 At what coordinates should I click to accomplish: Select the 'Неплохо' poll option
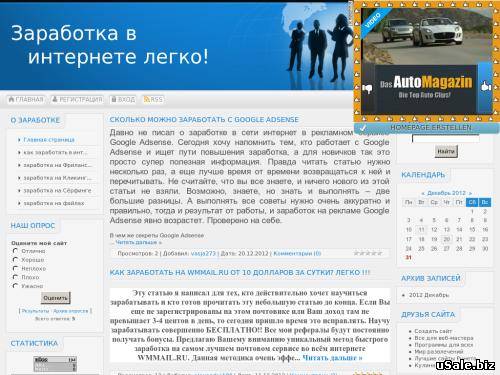tap(15, 268)
